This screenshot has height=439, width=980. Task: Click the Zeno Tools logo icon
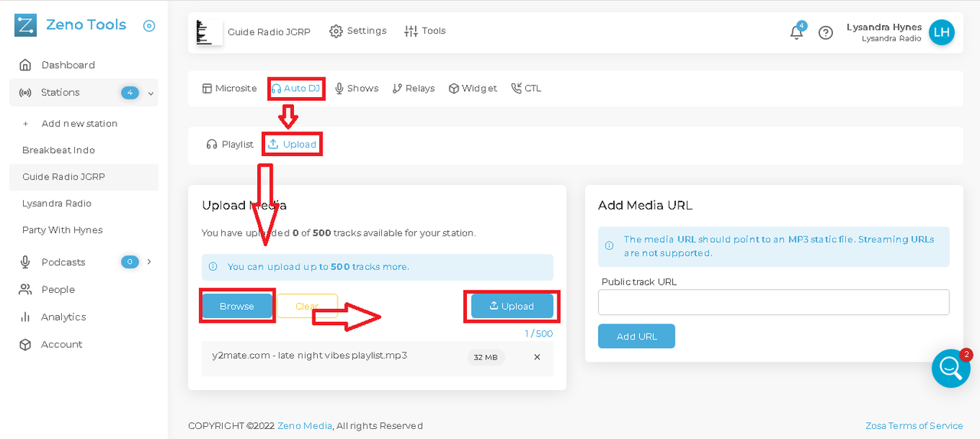25,25
